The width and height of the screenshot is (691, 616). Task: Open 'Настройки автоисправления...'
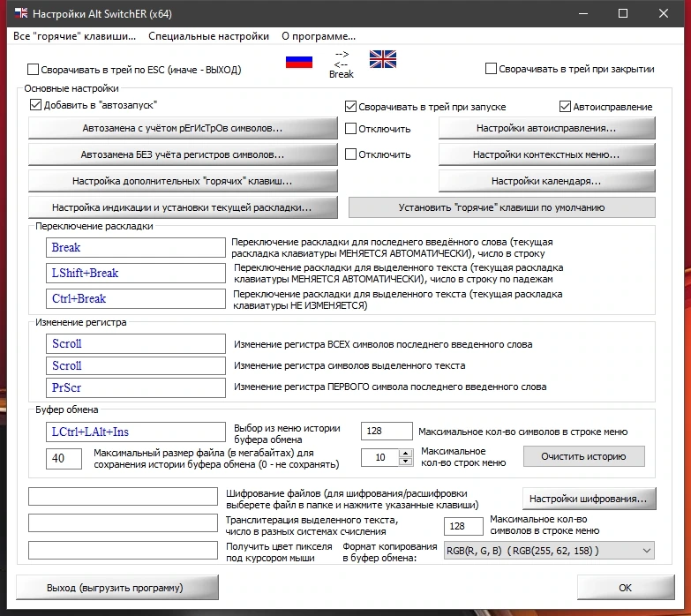click(546, 128)
